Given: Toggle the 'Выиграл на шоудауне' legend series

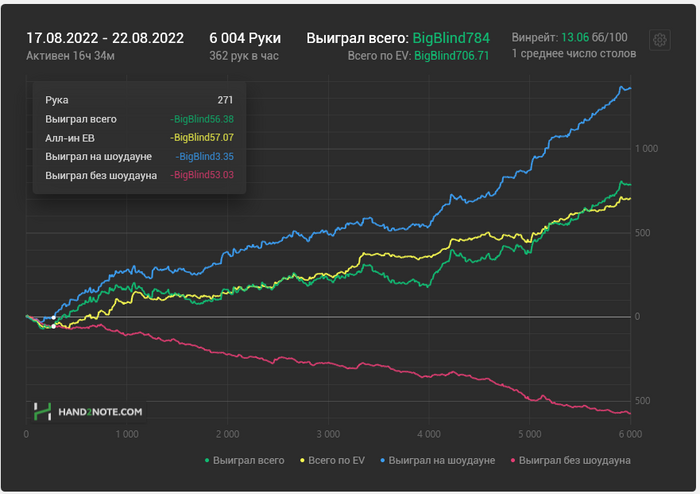Looking at the screenshot, I should coord(438,460).
